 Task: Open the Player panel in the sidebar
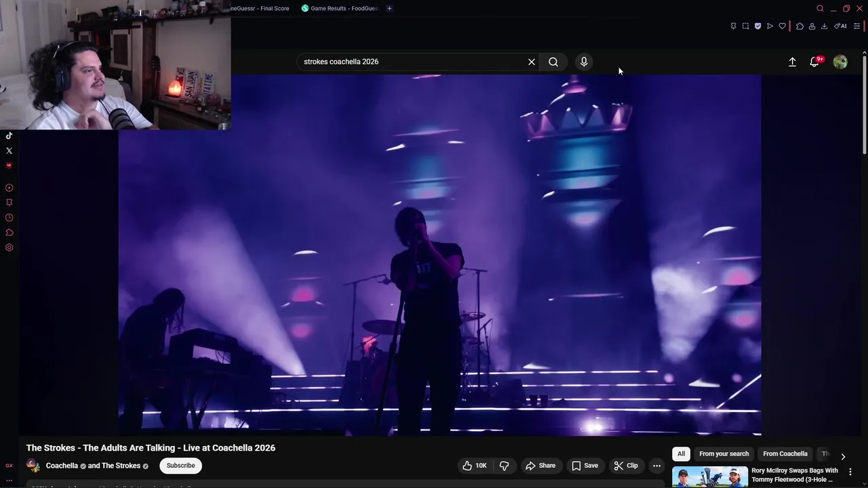(9, 188)
